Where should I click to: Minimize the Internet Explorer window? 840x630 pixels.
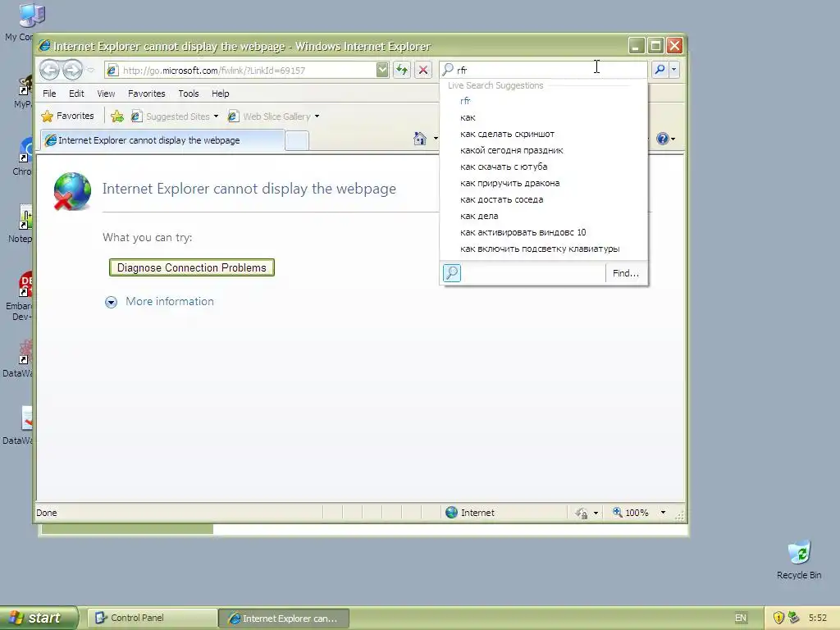click(636, 46)
